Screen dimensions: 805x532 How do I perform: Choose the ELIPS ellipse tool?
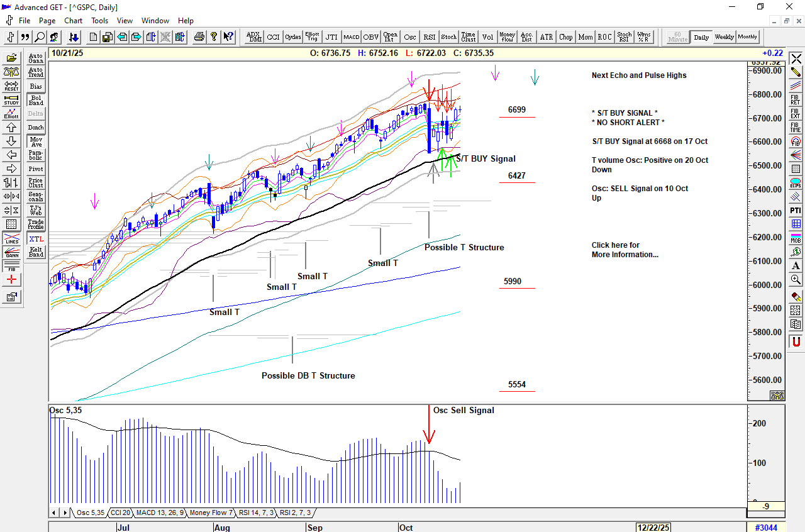pyautogui.click(x=796, y=183)
